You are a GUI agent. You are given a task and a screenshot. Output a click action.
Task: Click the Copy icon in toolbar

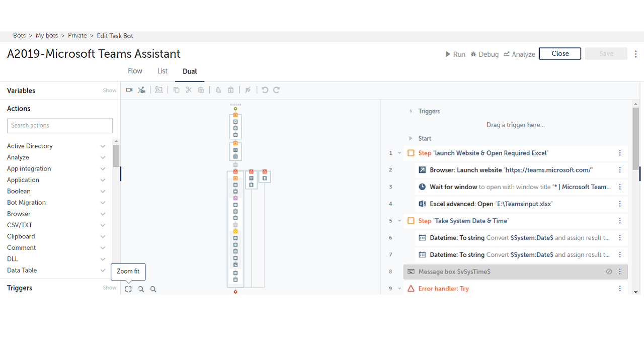click(176, 90)
